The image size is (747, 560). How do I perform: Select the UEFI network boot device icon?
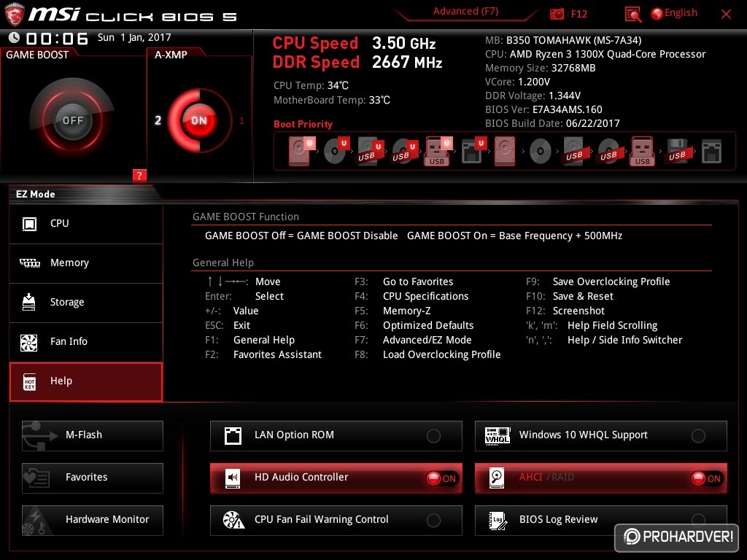tap(473, 151)
